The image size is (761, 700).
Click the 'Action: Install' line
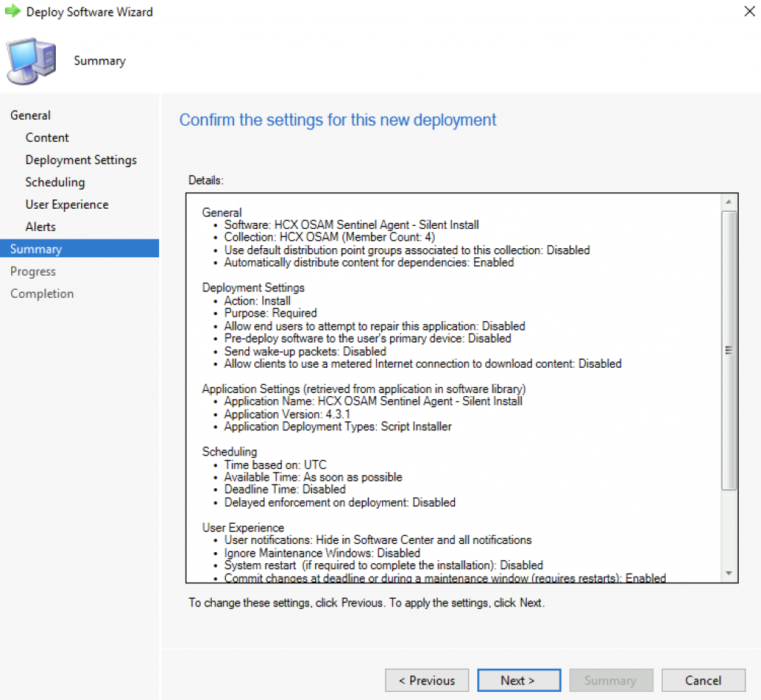click(x=257, y=300)
